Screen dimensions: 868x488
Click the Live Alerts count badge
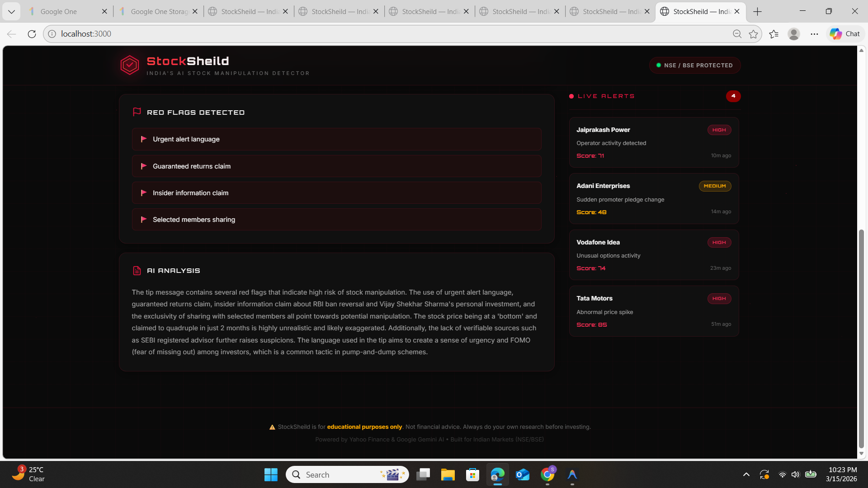[x=733, y=96]
